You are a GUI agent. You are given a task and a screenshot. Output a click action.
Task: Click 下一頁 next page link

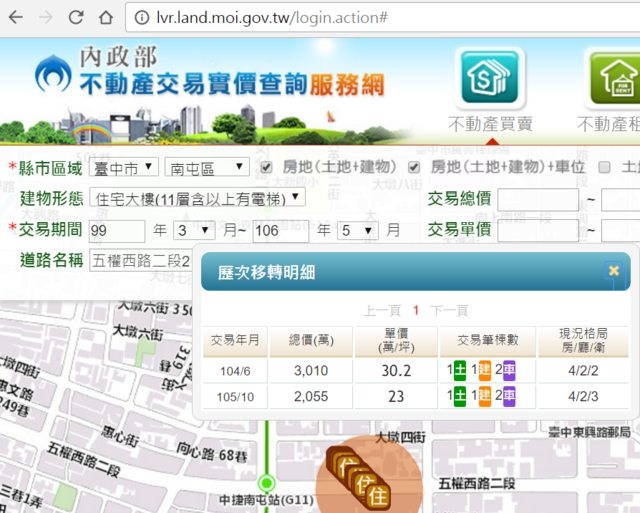[449, 311]
